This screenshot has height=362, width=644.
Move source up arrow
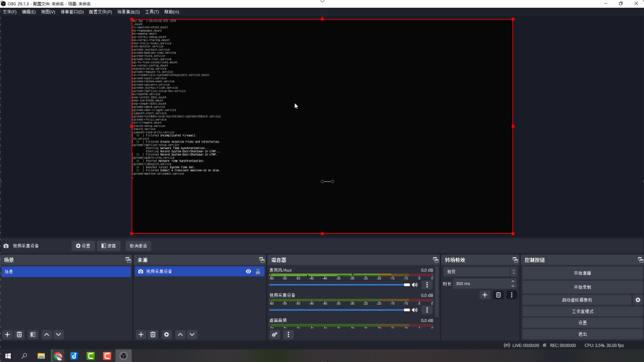tap(180, 335)
